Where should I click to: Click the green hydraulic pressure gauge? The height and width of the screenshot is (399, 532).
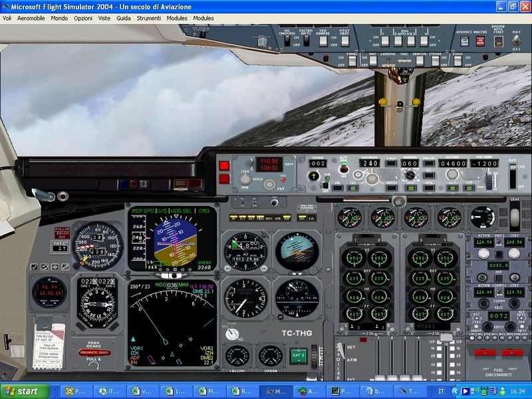tap(271, 356)
